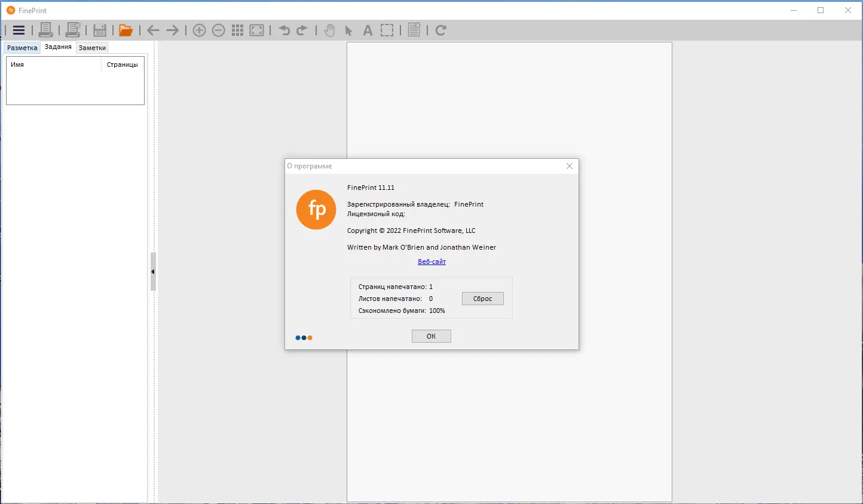The height and width of the screenshot is (504, 863).
Task: Minimize the FinePrint window
Action: [794, 10]
